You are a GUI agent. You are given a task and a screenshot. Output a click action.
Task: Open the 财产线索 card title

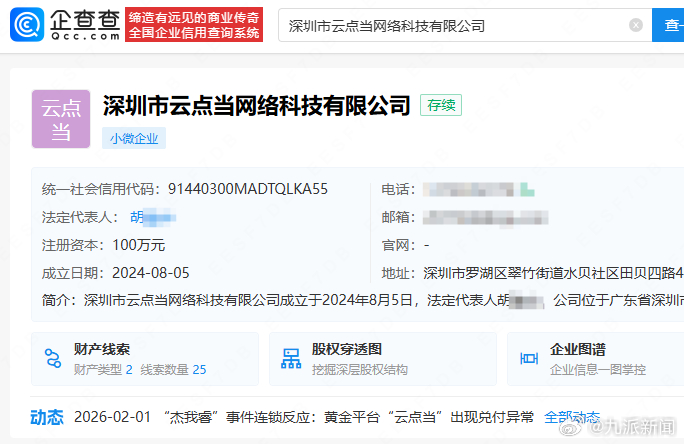point(102,349)
